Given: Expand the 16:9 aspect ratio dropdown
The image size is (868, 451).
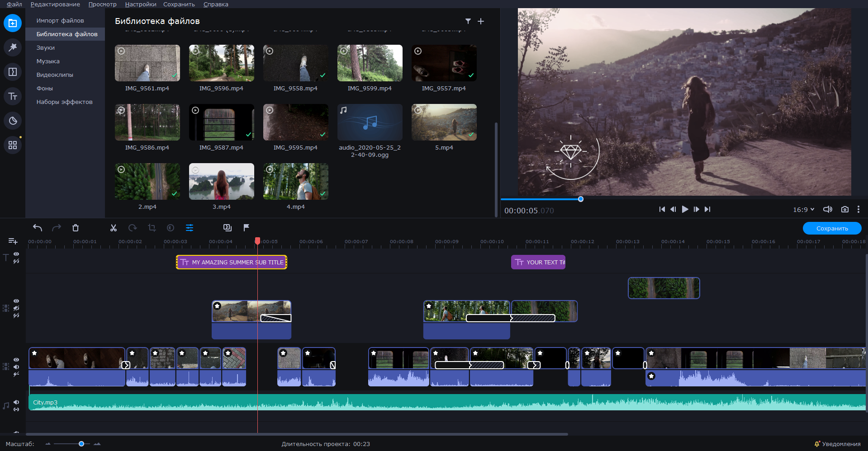Looking at the screenshot, I should click(803, 210).
